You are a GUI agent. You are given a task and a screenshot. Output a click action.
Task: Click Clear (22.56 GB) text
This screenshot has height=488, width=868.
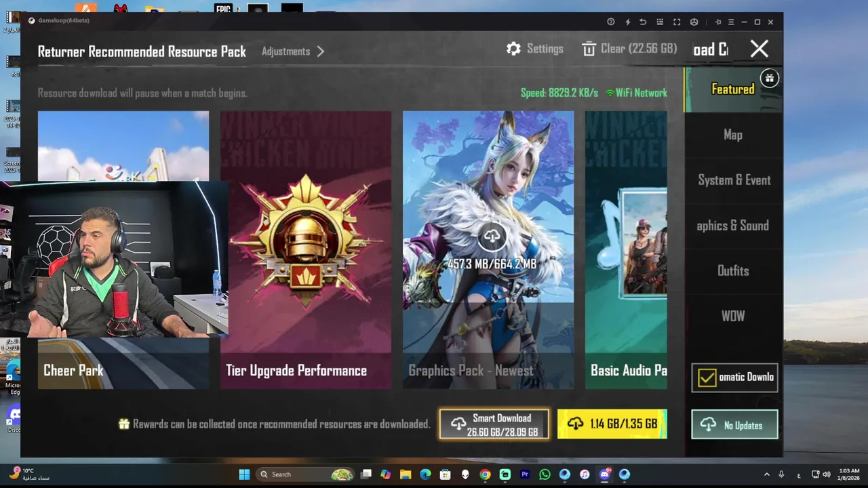639,49
